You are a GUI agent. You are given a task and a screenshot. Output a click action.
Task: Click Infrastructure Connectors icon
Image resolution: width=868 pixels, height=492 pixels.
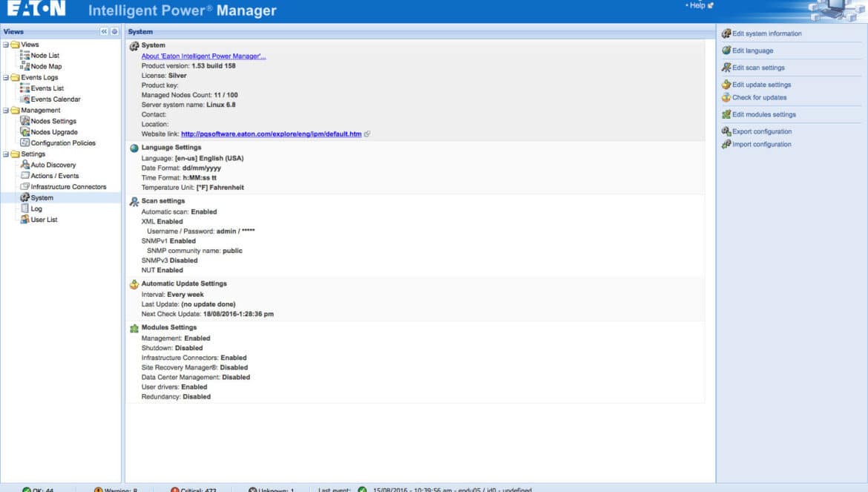[25, 186]
